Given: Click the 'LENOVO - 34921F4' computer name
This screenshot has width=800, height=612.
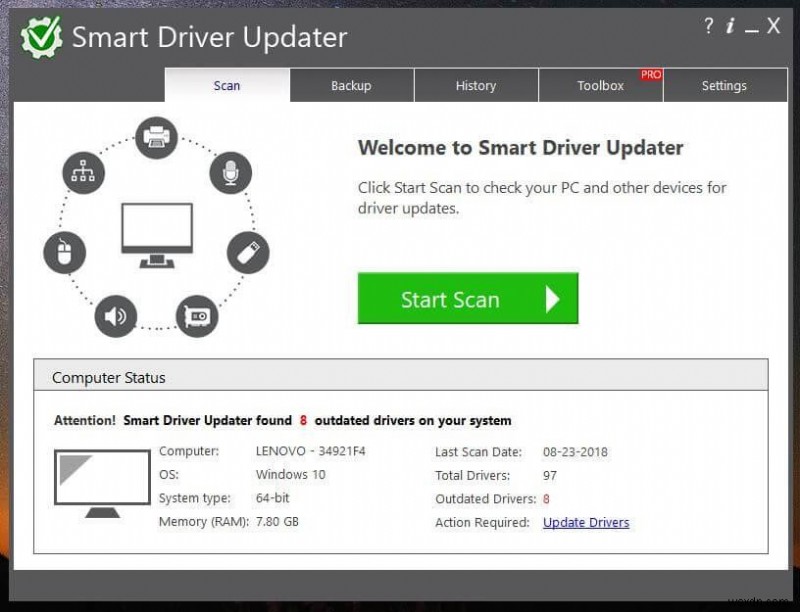Looking at the screenshot, I should coord(311,451).
